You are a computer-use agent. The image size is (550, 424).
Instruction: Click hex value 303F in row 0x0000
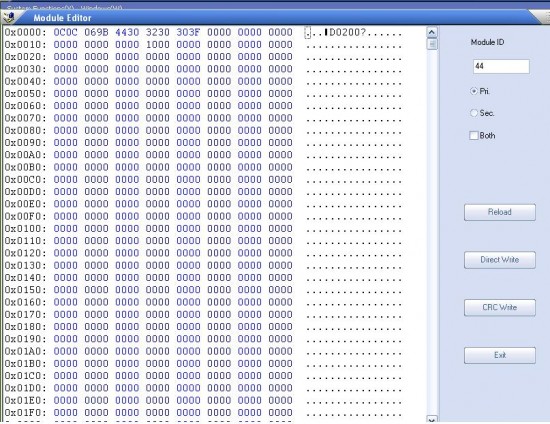[188, 32]
